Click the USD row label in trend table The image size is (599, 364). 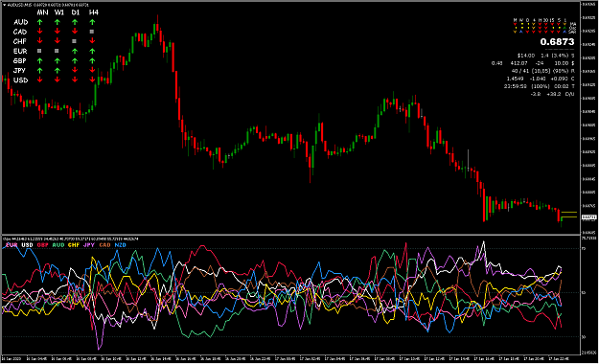21,80
